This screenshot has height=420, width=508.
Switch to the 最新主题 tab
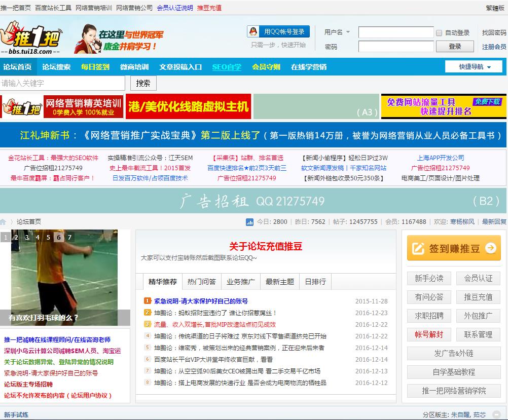[x=280, y=282]
